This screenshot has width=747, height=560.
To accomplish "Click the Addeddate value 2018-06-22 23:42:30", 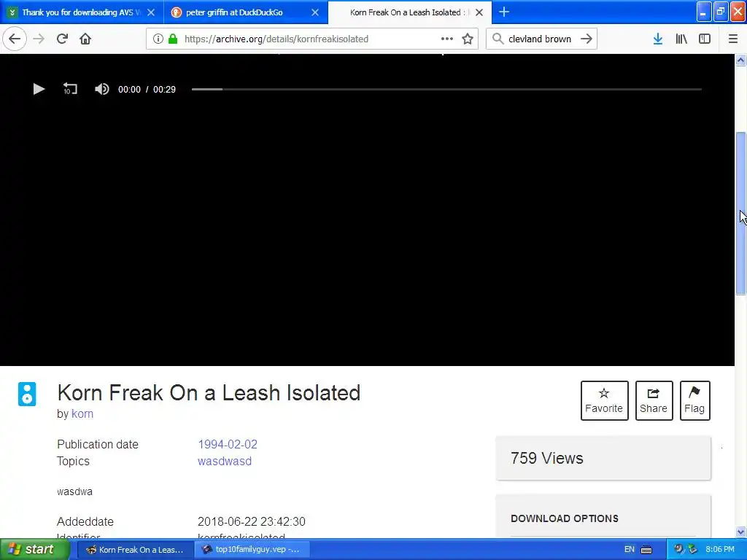I will (x=252, y=521).
